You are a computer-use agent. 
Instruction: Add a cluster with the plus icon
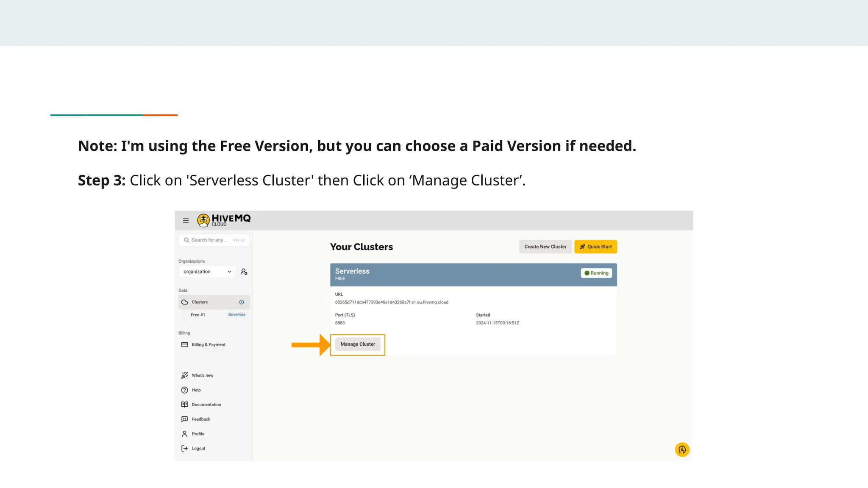242,302
